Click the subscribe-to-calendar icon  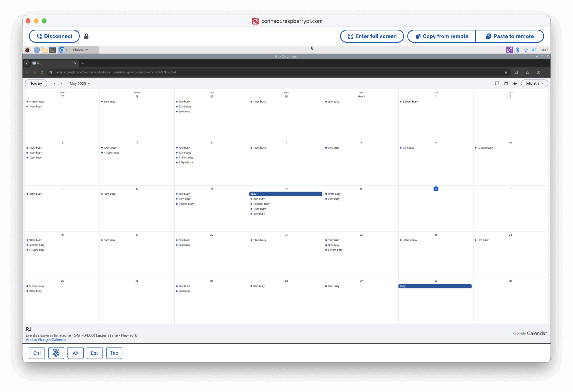point(506,83)
